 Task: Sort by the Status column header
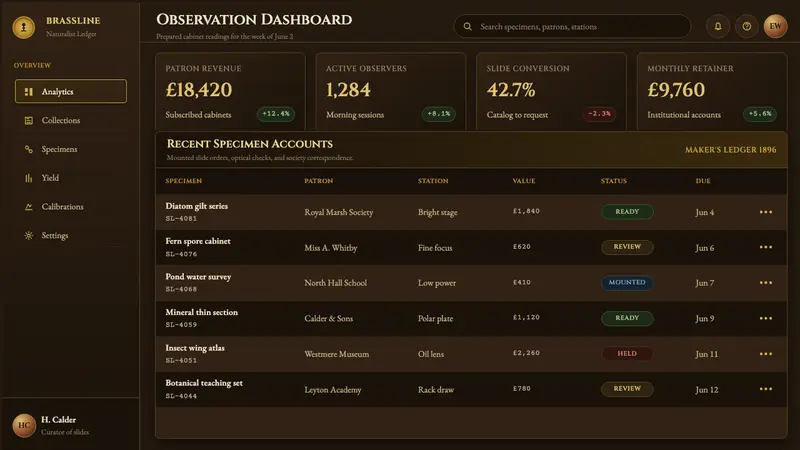[614, 181]
